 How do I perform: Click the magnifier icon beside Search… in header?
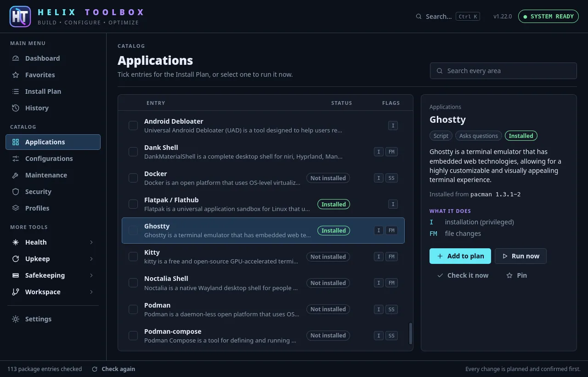[x=418, y=17]
